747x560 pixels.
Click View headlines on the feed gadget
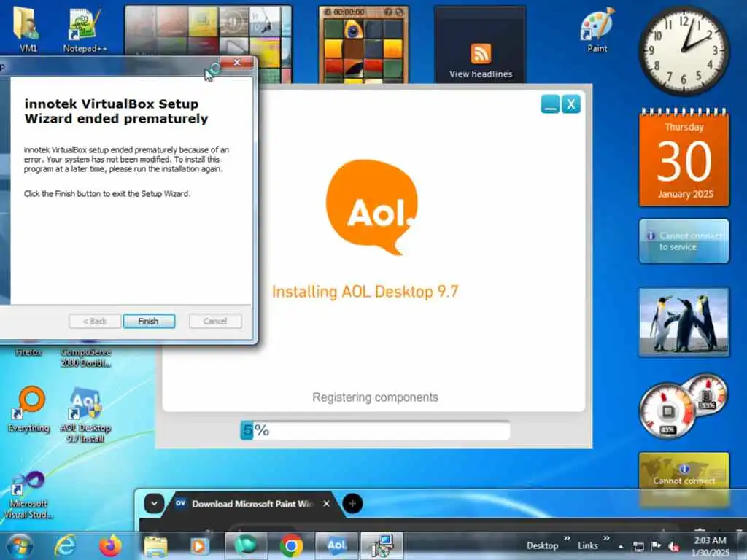tap(481, 74)
